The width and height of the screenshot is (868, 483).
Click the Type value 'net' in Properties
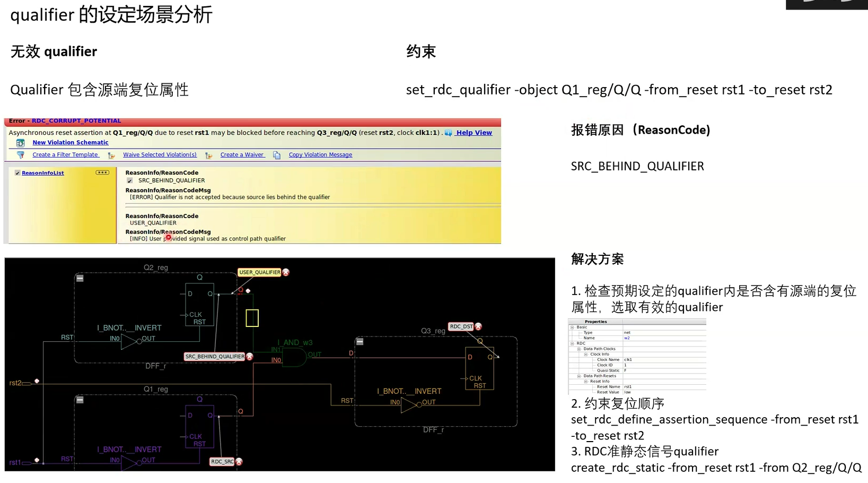tap(627, 332)
